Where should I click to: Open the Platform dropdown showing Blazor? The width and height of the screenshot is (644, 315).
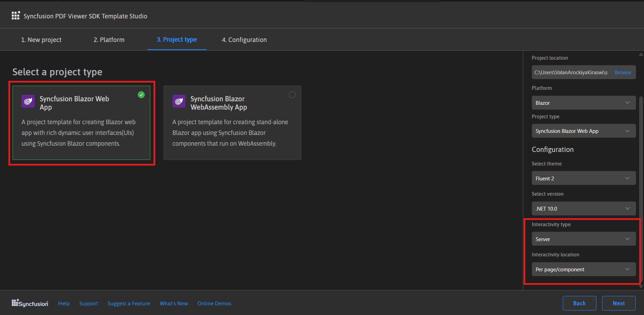coord(584,103)
